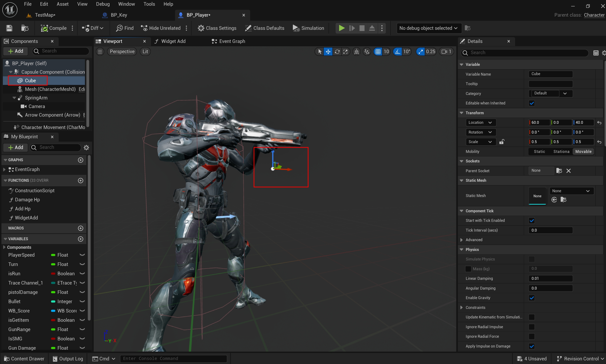Toggle Apply Impulse on Damage checkbox
Screen dimensions: 606x364
tap(531, 346)
